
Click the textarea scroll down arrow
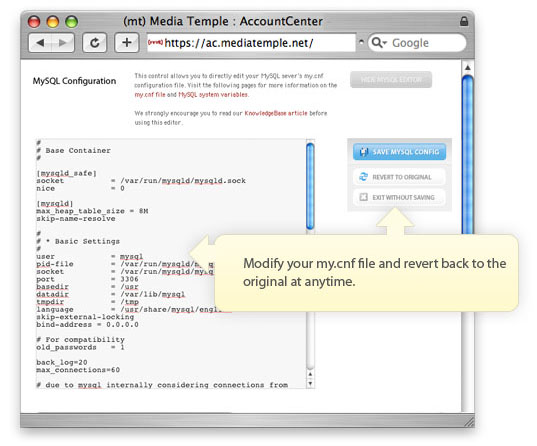(310, 383)
